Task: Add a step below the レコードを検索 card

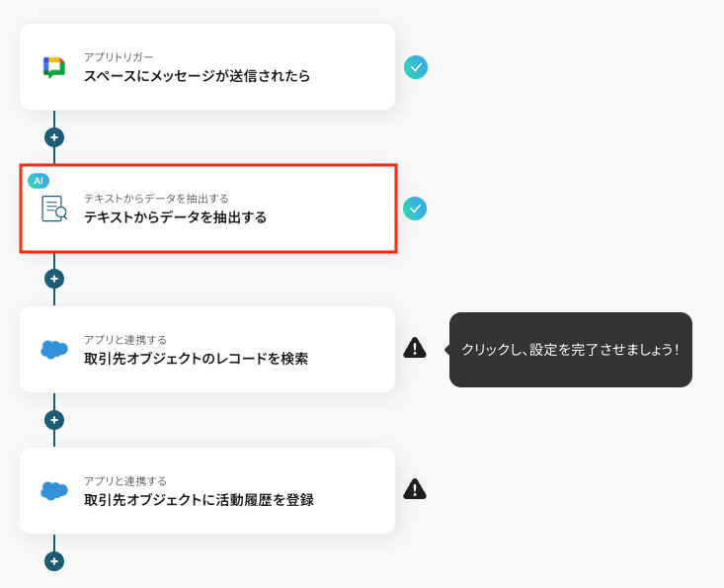Action: (x=54, y=420)
